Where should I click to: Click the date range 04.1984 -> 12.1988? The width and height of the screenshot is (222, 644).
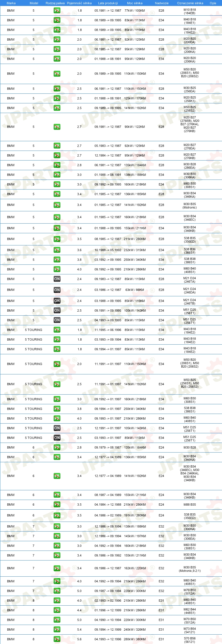tap(108, 505)
